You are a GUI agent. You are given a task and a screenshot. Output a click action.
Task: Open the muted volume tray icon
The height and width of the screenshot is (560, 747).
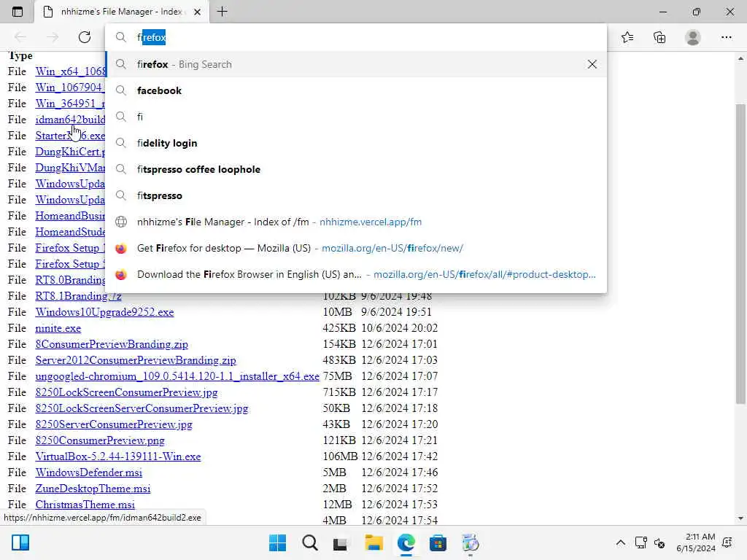click(x=659, y=542)
